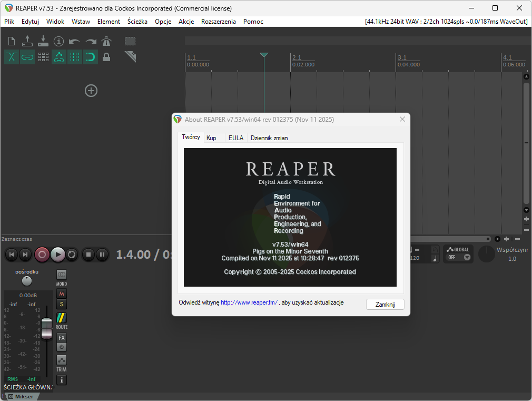This screenshot has width=532, height=401.
Task: Open the Opcje menu
Action: (163, 22)
